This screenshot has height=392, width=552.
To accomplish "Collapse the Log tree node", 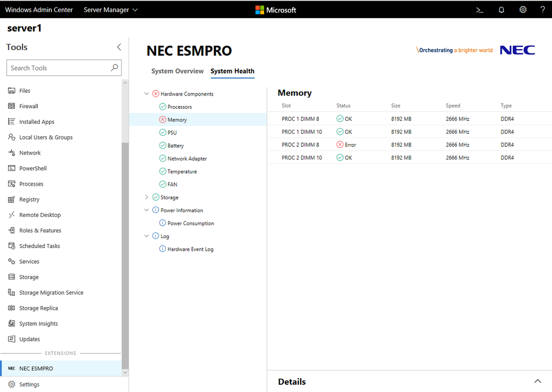I will (146, 236).
